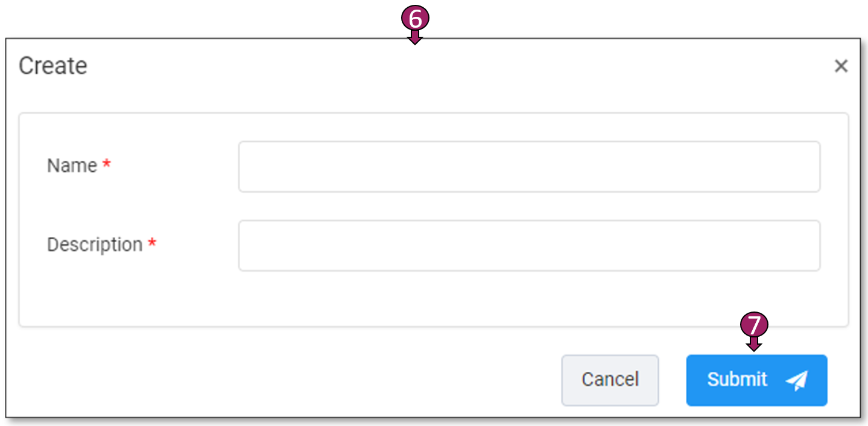Click the Create dialog title
The width and height of the screenshot is (868, 426).
point(53,66)
